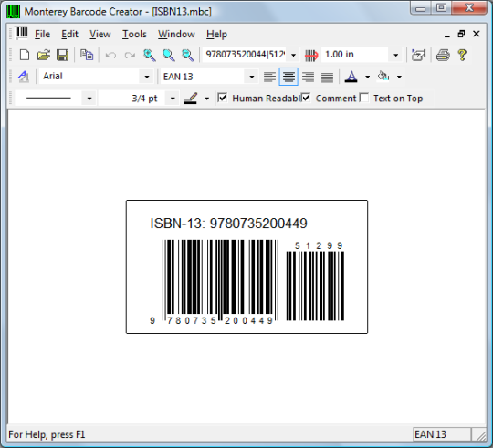The image size is (493, 448).
Task: Expand the text color dropdown arrow
Action: (x=367, y=77)
